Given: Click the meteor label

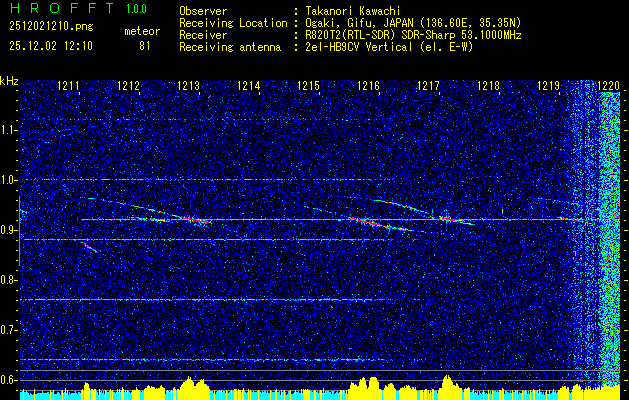Looking at the screenshot, I should [142, 31].
